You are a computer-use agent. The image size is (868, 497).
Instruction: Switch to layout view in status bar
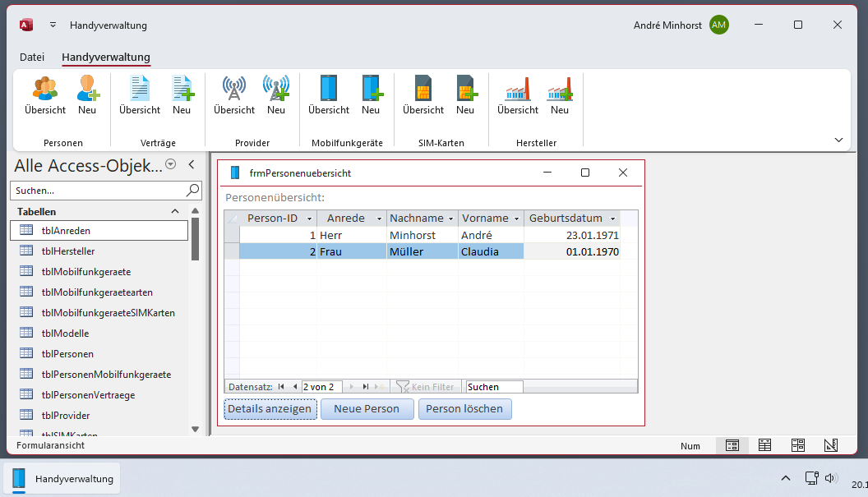[x=797, y=445]
